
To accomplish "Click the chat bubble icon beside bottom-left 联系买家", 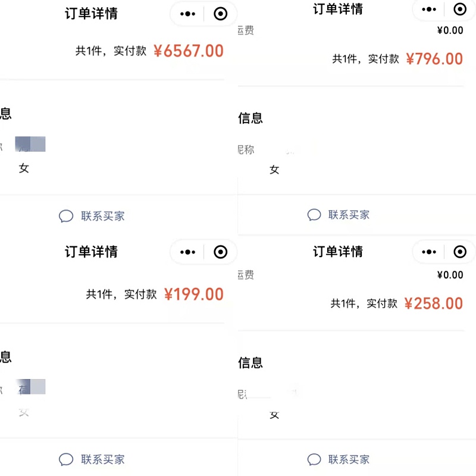I will tap(65, 459).
